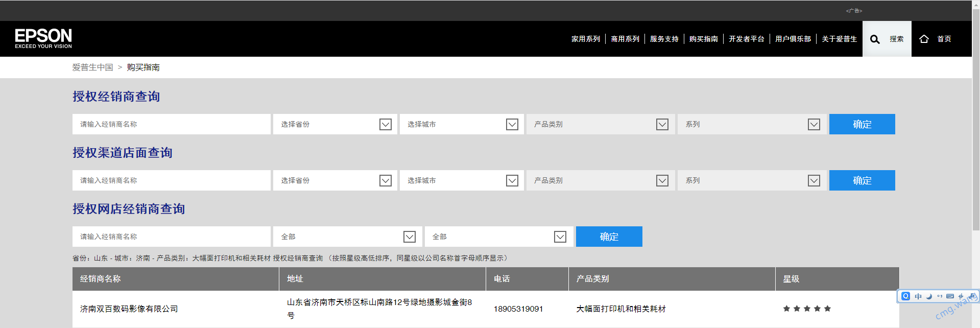Toggle the moon half/full-width icon

click(929, 296)
